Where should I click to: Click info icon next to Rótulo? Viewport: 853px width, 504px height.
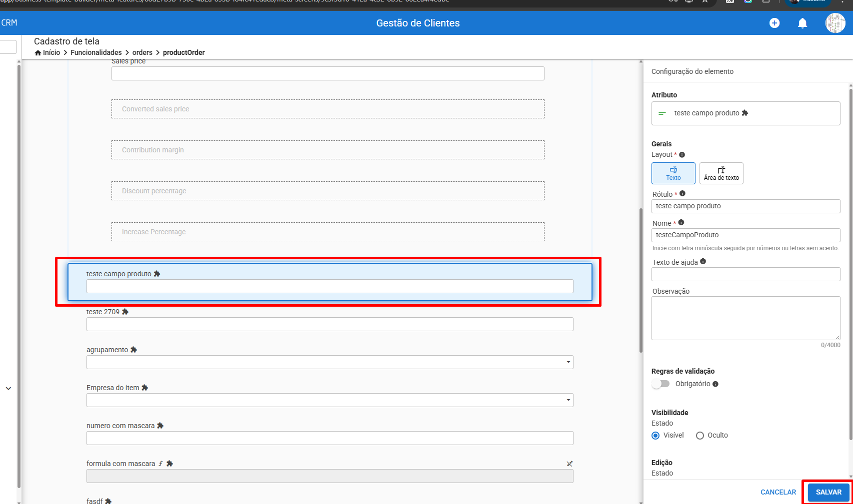[682, 194]
